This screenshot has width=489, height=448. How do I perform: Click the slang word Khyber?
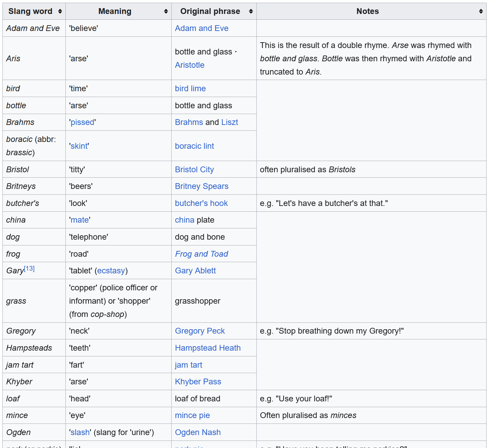[x=19, y=382]
